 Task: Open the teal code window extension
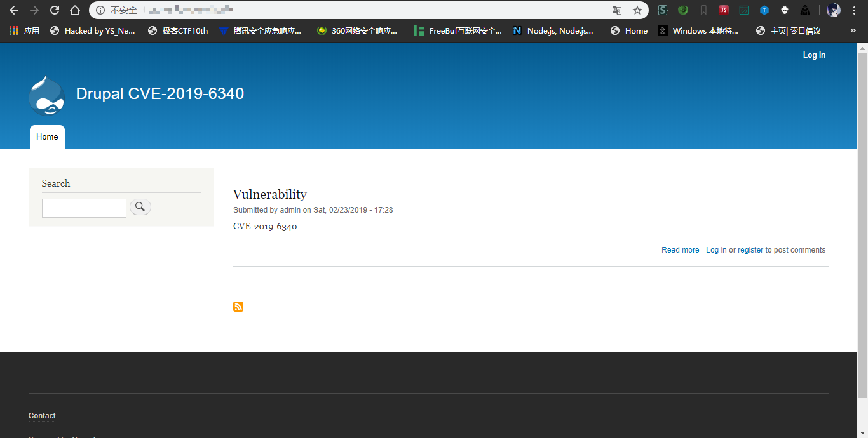coord(744,10)
